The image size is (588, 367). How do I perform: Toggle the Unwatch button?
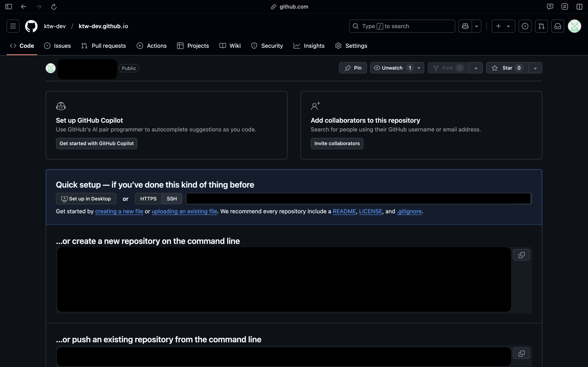coord(392,68)
